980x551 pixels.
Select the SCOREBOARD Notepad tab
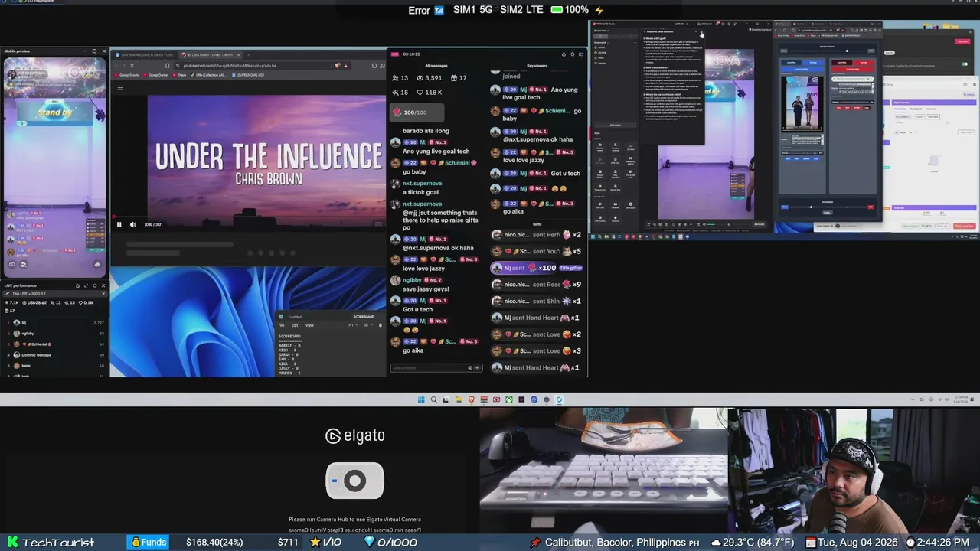364,316
